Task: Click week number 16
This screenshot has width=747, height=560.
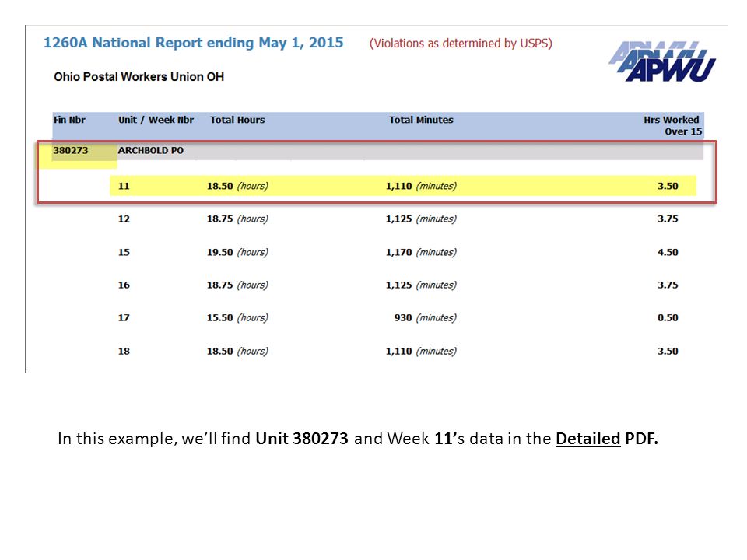Action: [x=124, y=285]
